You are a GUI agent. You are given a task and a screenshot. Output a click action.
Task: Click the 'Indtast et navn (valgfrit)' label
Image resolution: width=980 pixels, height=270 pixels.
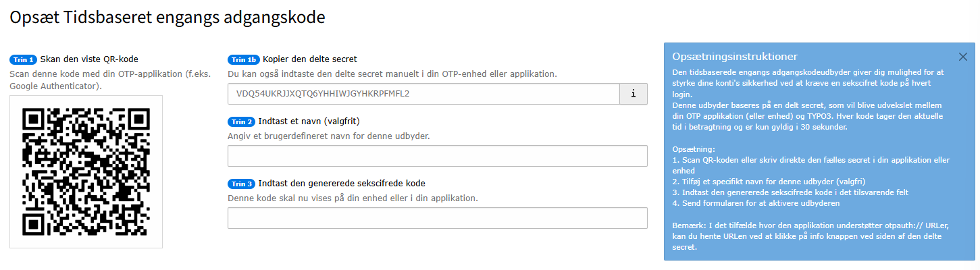pyautogui.click(x=308, y=122)
